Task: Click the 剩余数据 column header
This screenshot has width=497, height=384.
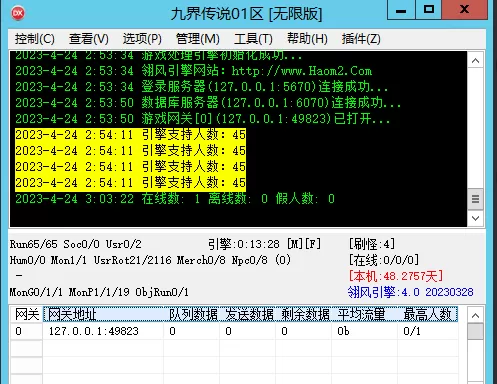Action: point(304,314)
